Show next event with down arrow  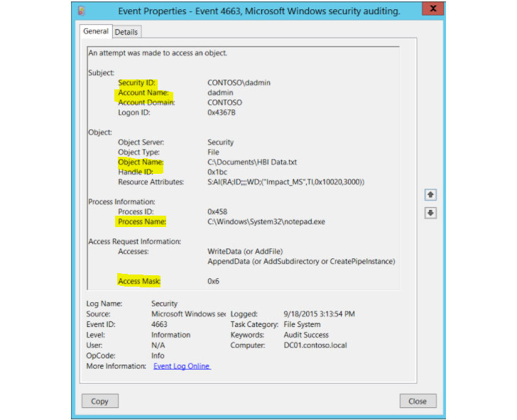pyautogui.click(x=430, y=213)
